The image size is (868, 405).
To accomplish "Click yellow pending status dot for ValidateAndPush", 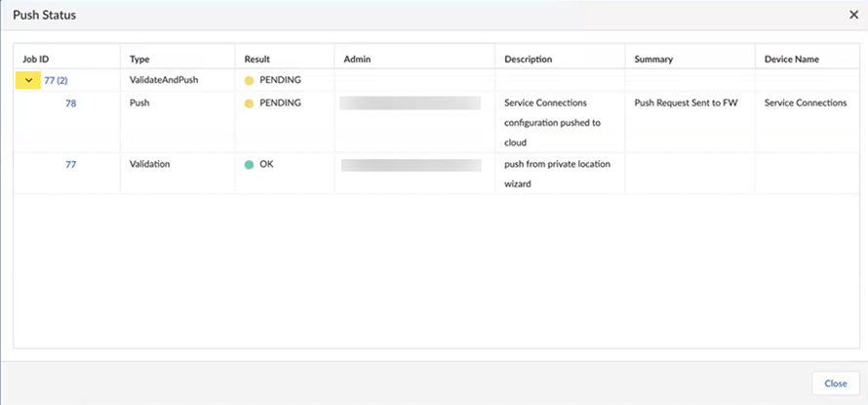I will coord(249,80).
